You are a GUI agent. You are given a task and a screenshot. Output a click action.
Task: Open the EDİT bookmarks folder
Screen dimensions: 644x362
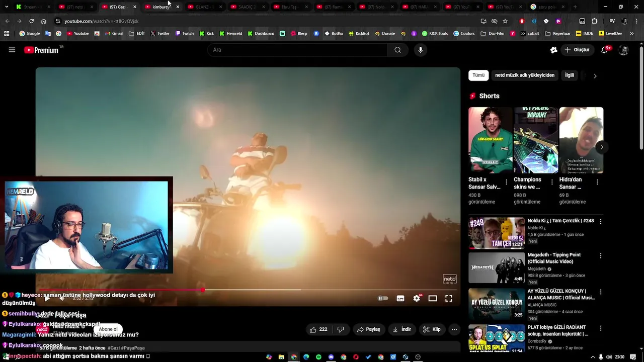point(137,34)
